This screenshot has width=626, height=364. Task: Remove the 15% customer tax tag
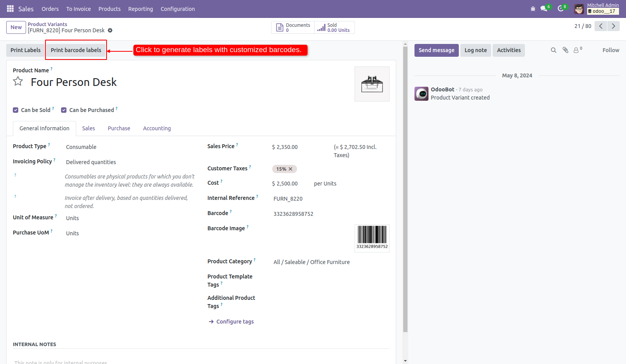[x=291, y=169]
